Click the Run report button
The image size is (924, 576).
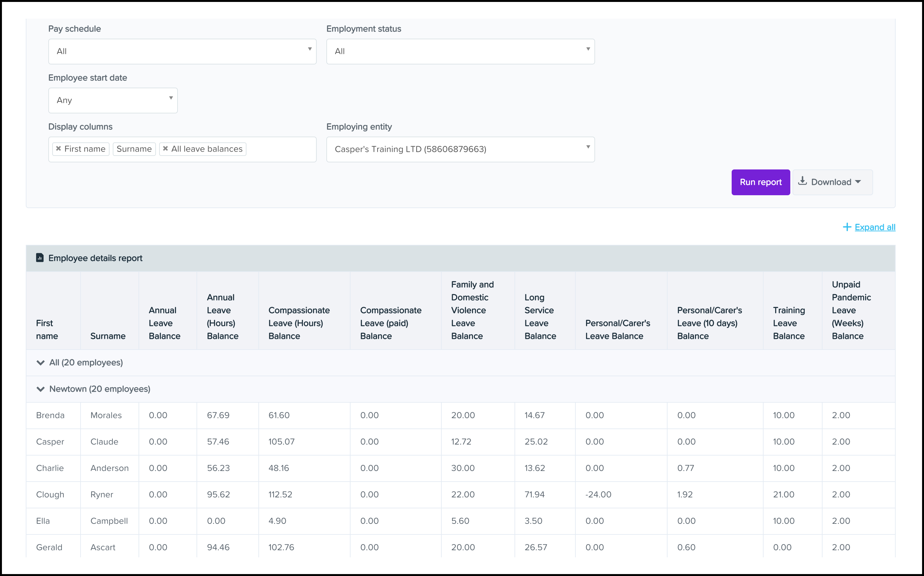pyautogui.click(x=760, y=182)
